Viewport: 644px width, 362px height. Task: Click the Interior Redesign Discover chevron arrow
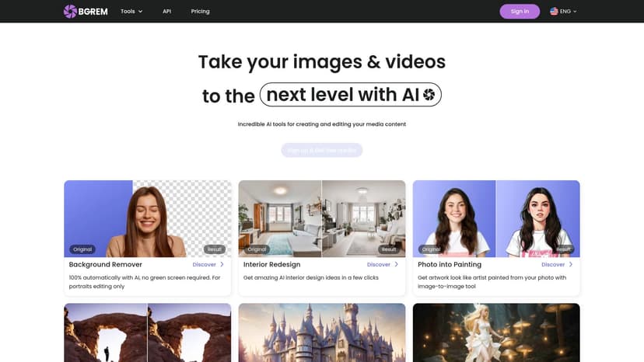pos(396,265)
